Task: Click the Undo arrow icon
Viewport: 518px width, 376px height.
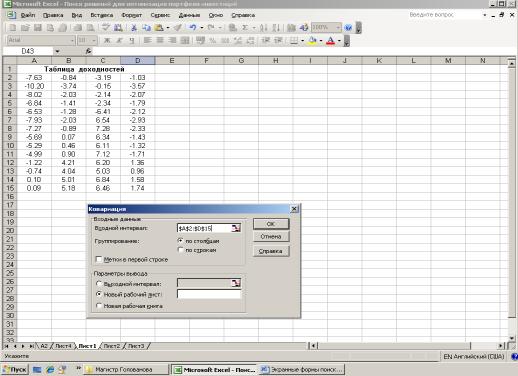Action: [x=193, y=28]
